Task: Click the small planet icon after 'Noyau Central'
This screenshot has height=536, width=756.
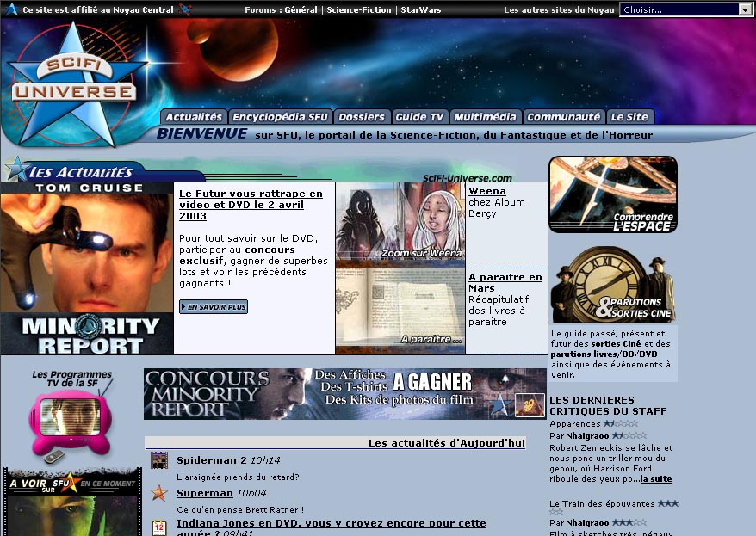Action: [185, 9]
